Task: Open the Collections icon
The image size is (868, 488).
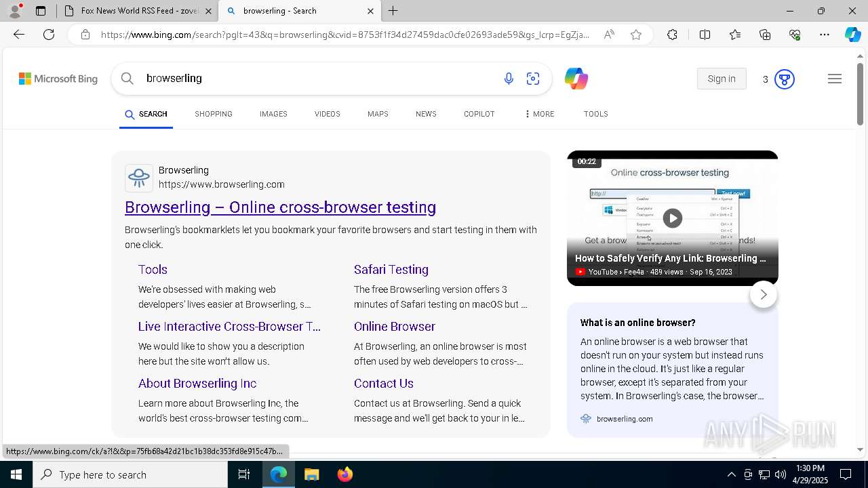Action: [765, 35]
